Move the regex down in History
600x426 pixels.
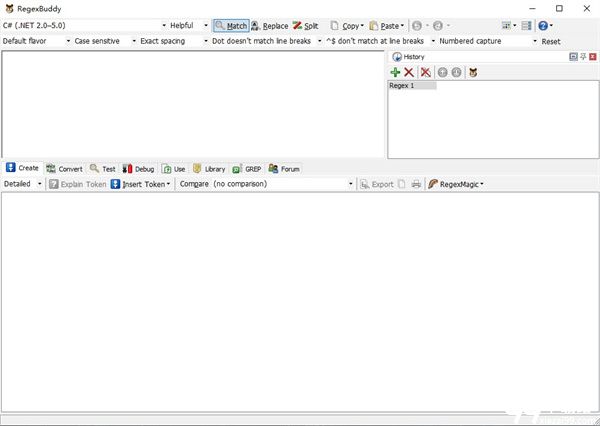point(456,72)
